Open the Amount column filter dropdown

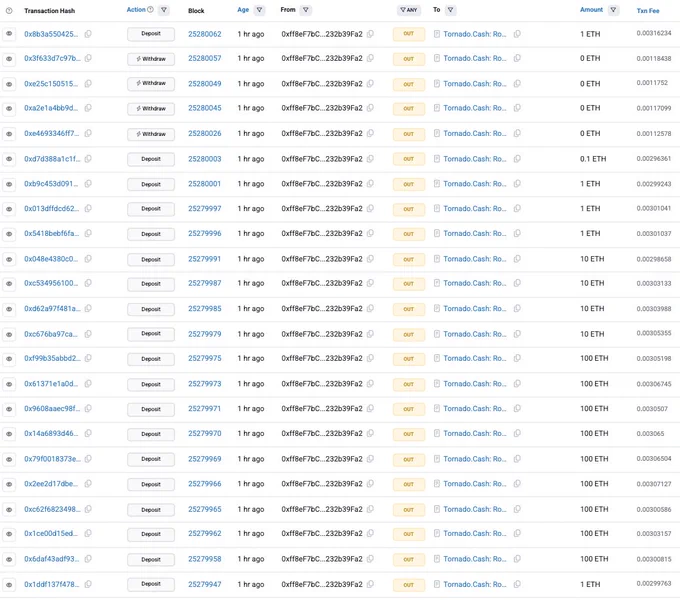[613, 10]
